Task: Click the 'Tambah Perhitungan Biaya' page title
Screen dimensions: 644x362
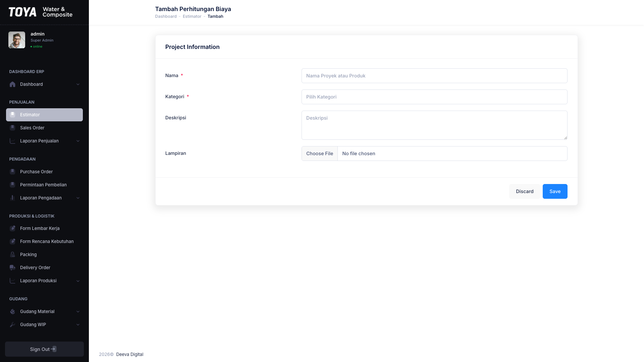Action: (x=193, y=9)
